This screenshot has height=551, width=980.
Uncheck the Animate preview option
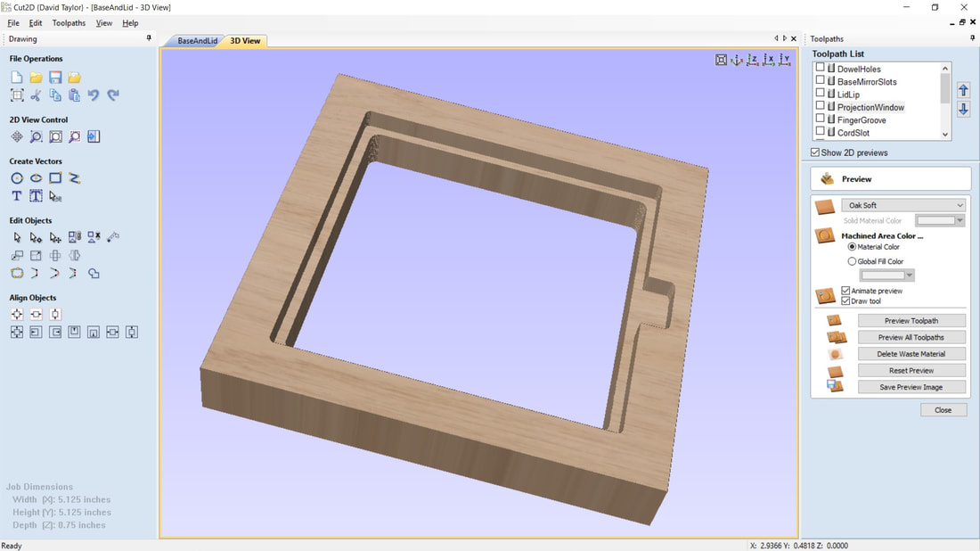(x=845, y=291)
